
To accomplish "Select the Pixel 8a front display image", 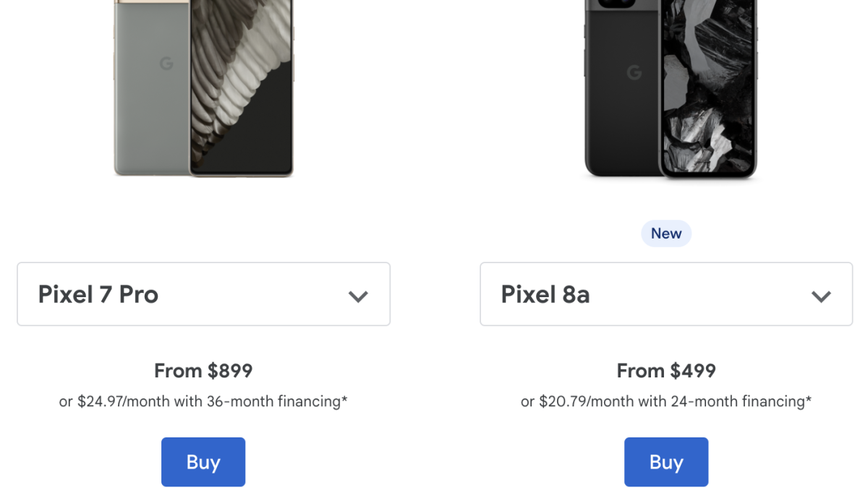I will (x=709, y=87).
